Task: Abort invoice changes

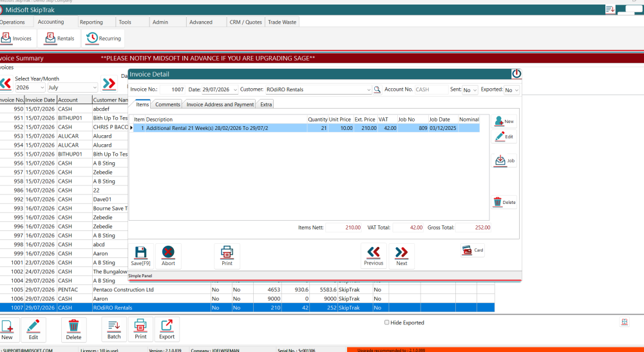Action: (x=168, y=256)
